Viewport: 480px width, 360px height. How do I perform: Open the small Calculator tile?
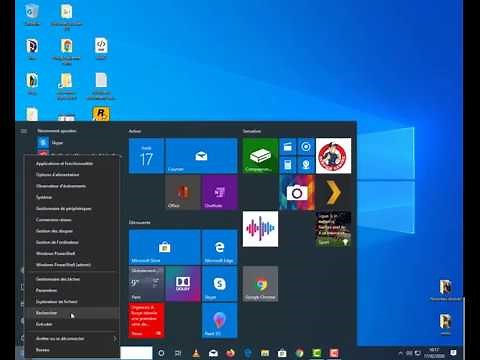coord(288,165)
